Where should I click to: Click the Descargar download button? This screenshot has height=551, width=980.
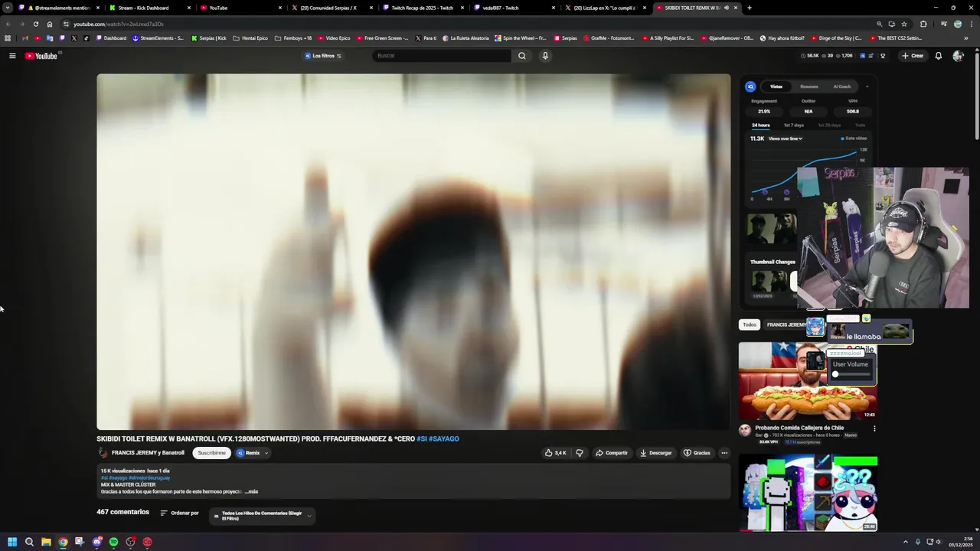tap(655, 453)
